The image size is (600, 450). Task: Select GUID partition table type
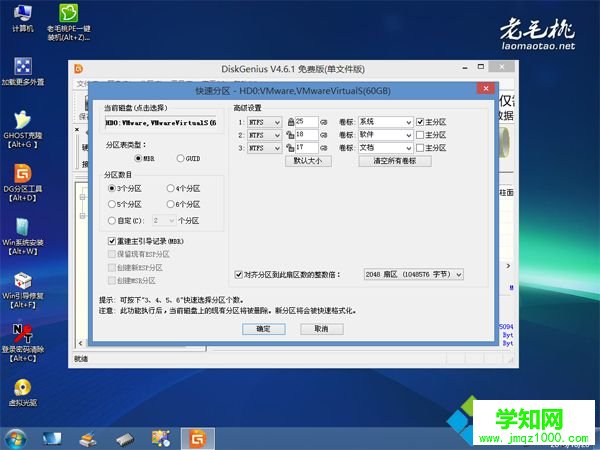point(189,158)
